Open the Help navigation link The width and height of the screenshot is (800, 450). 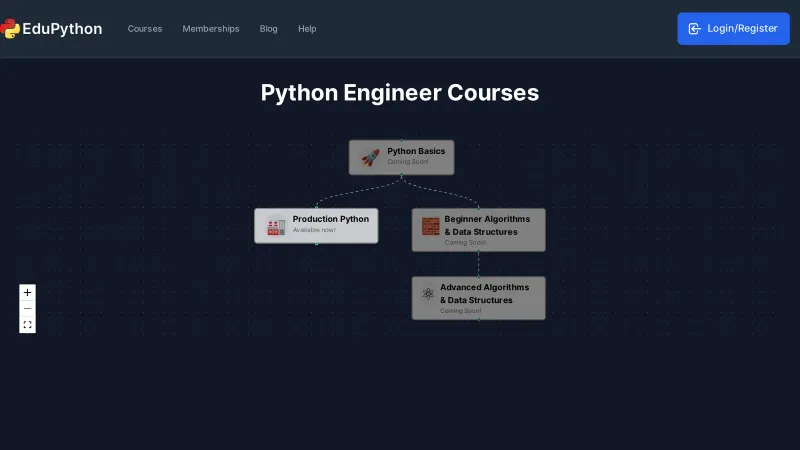[307, 29]
